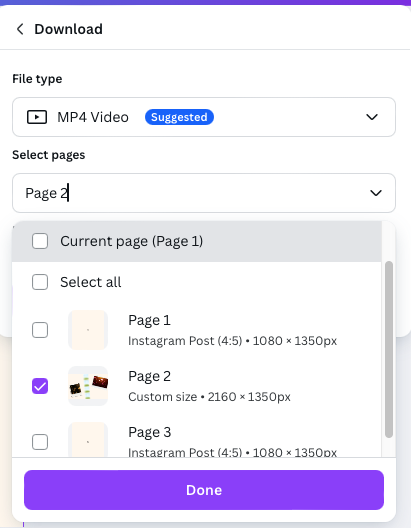The height and width of the screenshot is (528, 411).
Task: Check the Page 3 checkbox
Action: coord(40,442)
